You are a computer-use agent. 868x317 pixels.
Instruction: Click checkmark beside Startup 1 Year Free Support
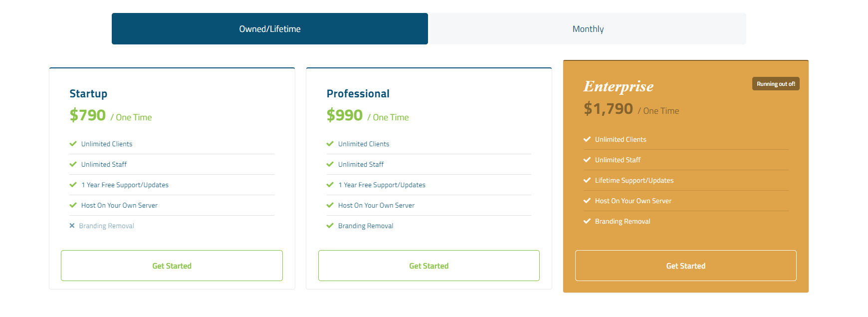[x=73, y=185]
